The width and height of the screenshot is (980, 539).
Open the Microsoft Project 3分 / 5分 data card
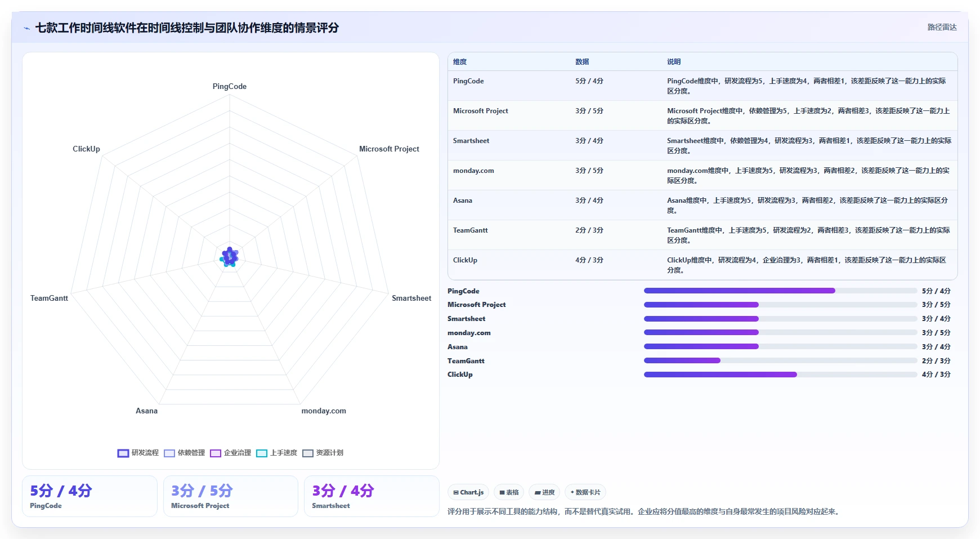(x=231, y=496)
